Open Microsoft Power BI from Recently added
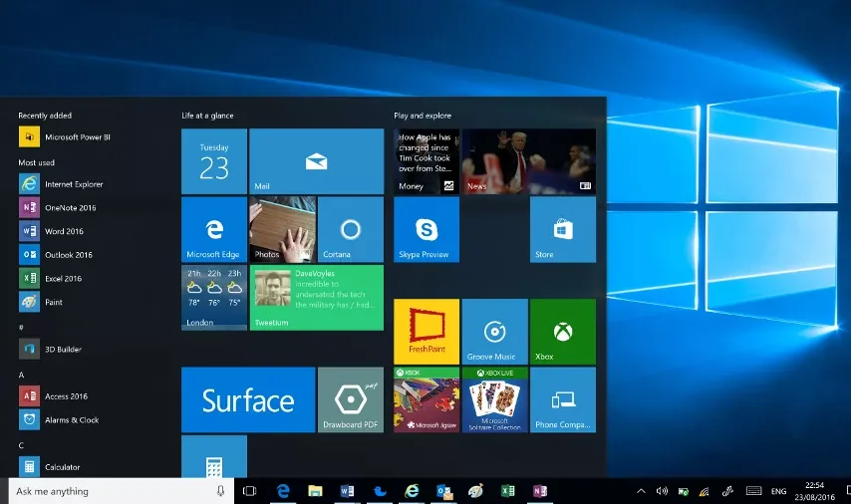The width and height of the screenshot is (851, 504). [65, 136]
